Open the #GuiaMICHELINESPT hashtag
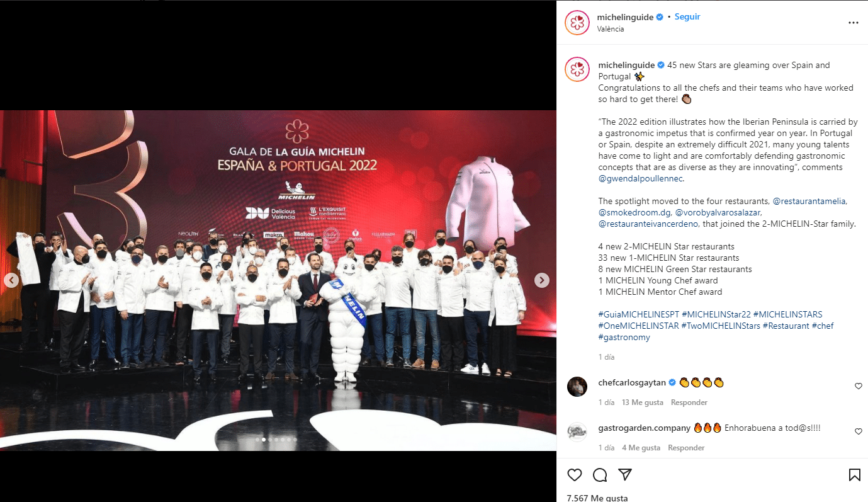 click(638, 314)
